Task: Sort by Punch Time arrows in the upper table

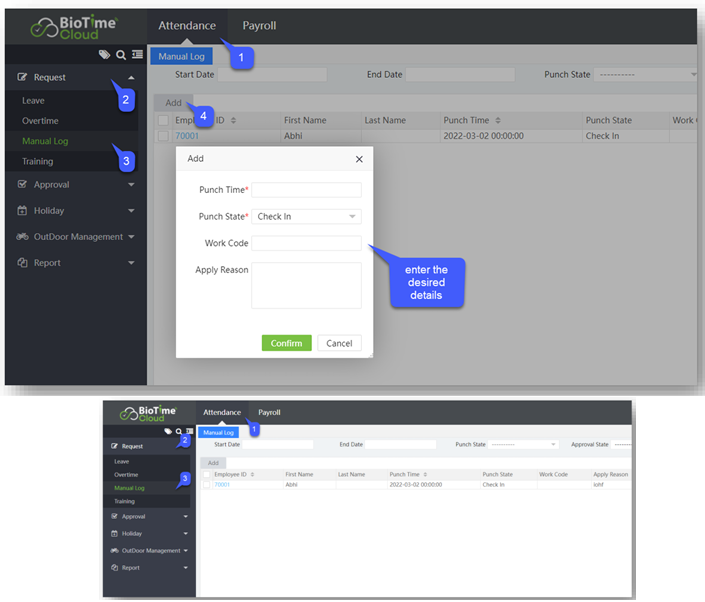Action: coord(499,120)
